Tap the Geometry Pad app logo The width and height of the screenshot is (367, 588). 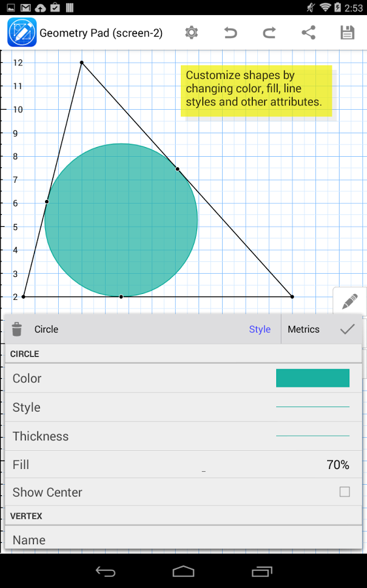pos(22,32)
